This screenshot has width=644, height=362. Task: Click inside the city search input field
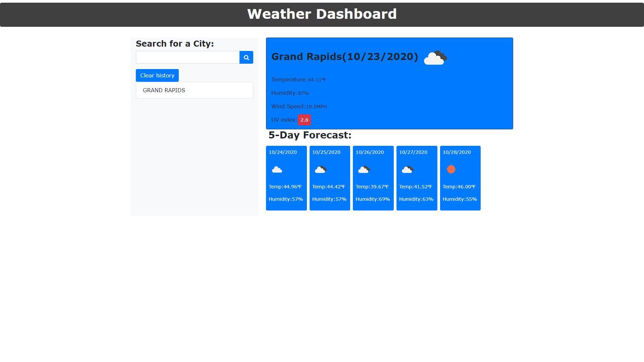click(x=187, y=57)
